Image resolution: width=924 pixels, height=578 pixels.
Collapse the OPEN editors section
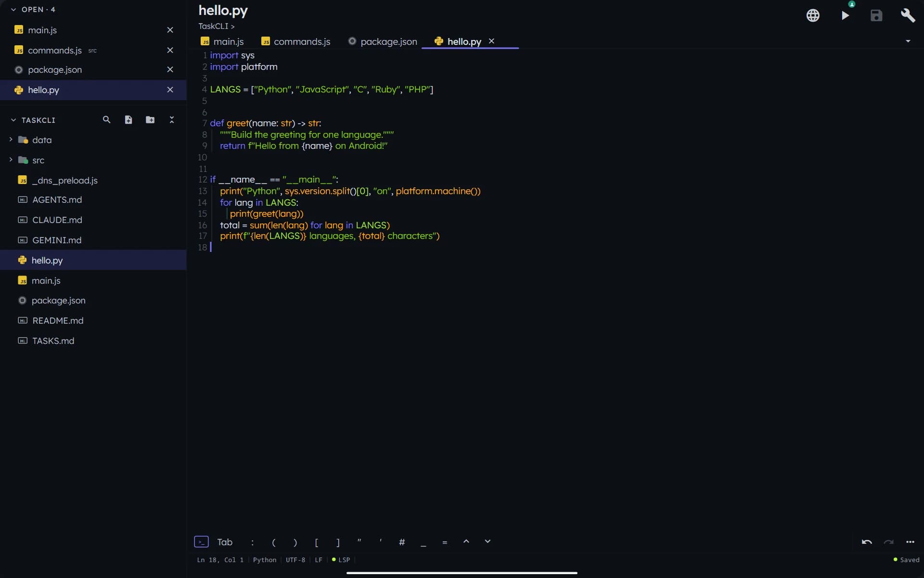13,10
